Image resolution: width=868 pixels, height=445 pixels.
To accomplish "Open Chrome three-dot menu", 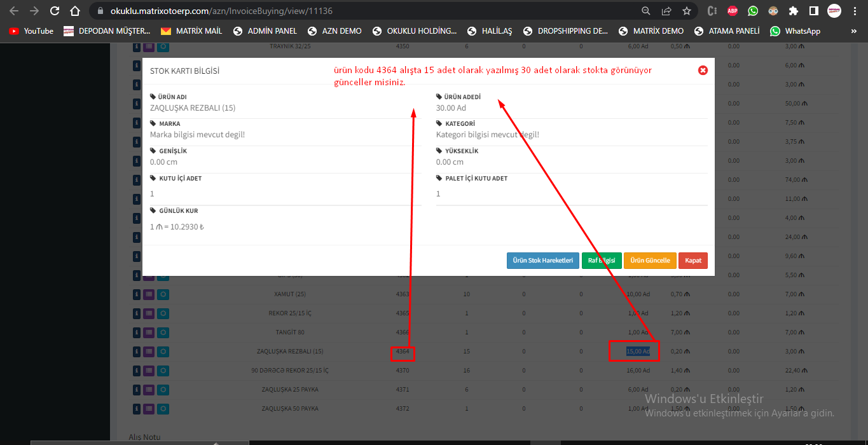I will coord(854,11).
